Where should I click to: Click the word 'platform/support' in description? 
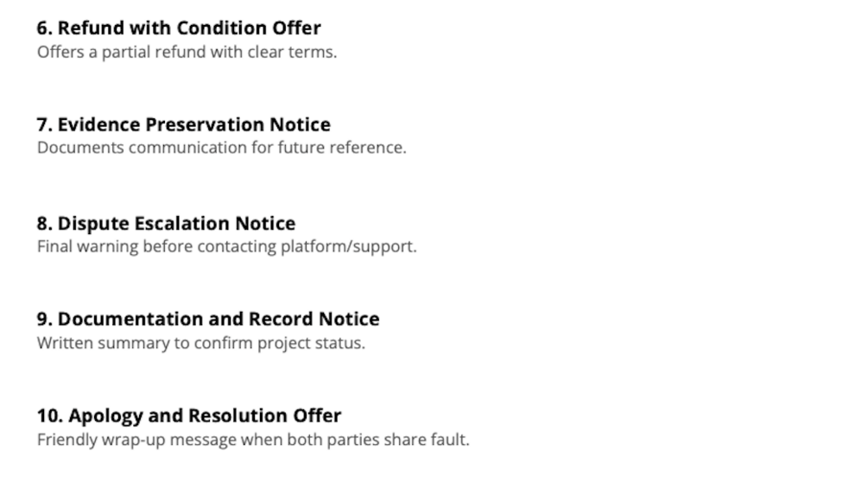pos(348,246)
